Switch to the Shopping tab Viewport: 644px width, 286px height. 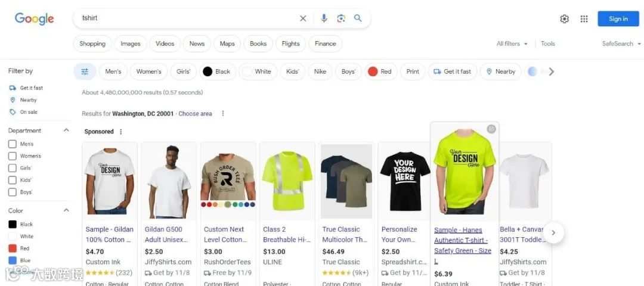pos(92,43)
